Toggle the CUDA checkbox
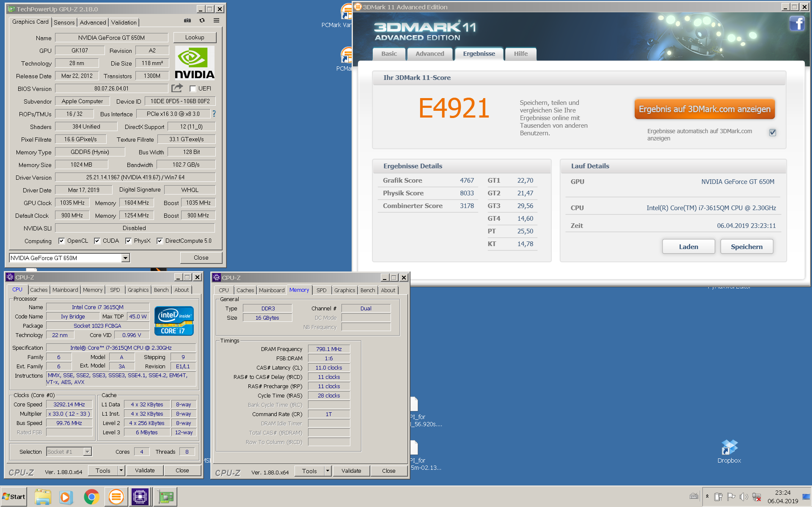 (97, 241)
